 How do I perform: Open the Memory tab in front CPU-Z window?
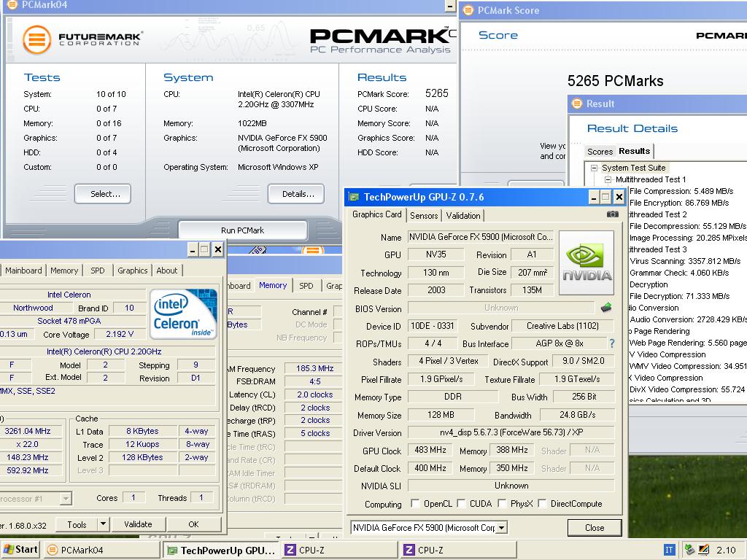(x=64, y=271)
